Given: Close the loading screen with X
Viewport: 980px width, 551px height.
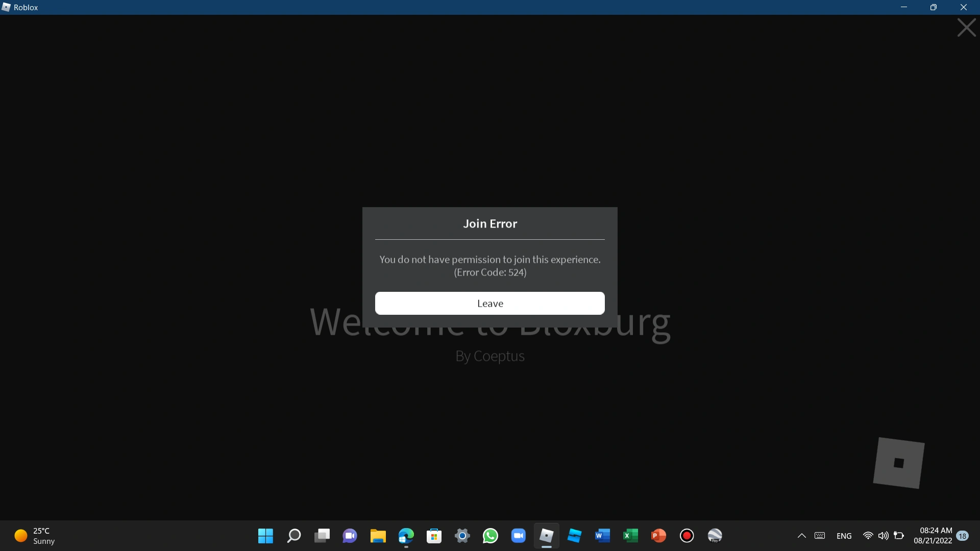Looking at the screenshot, I should [966, 28].
